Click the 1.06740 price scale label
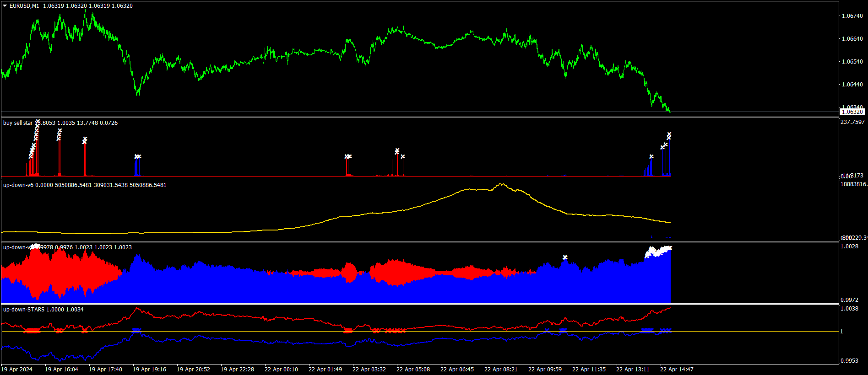 [852, 16]
